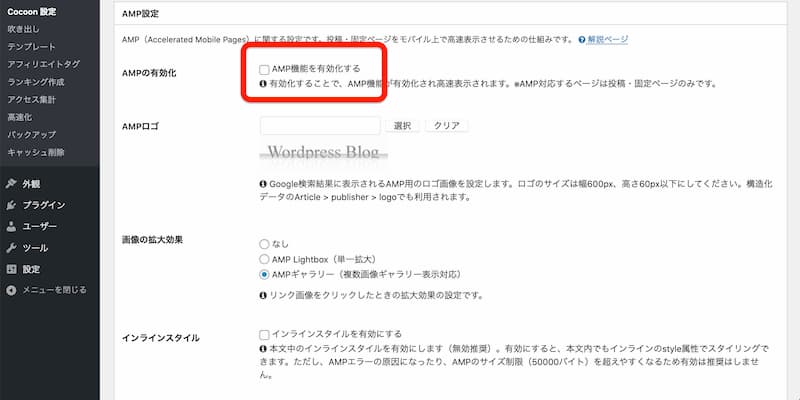Screen dimensions: 800x400
Task: Click the help question icon beside 解説ページ
Action: pos(582,40)
